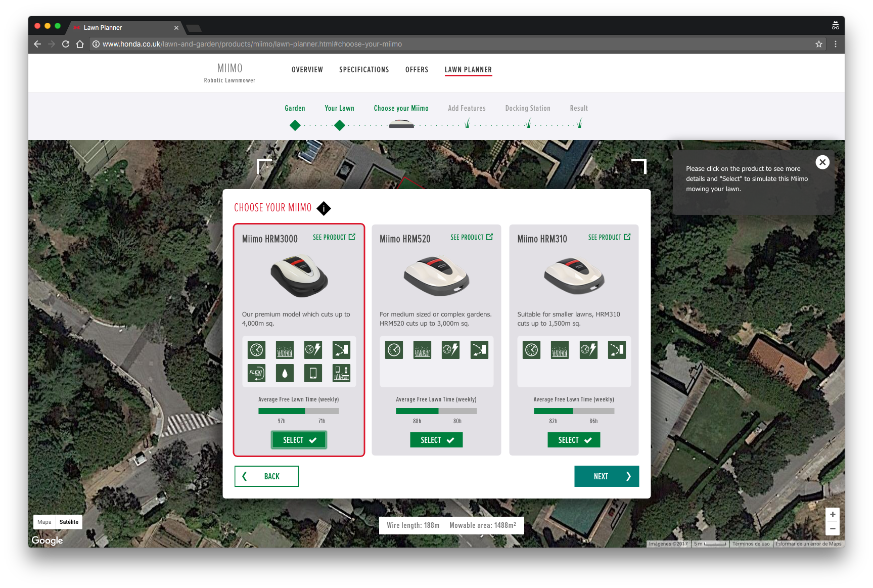This screenshot has height=588, width=873.
Task: Open the Offers menu item
Action: 417,70
